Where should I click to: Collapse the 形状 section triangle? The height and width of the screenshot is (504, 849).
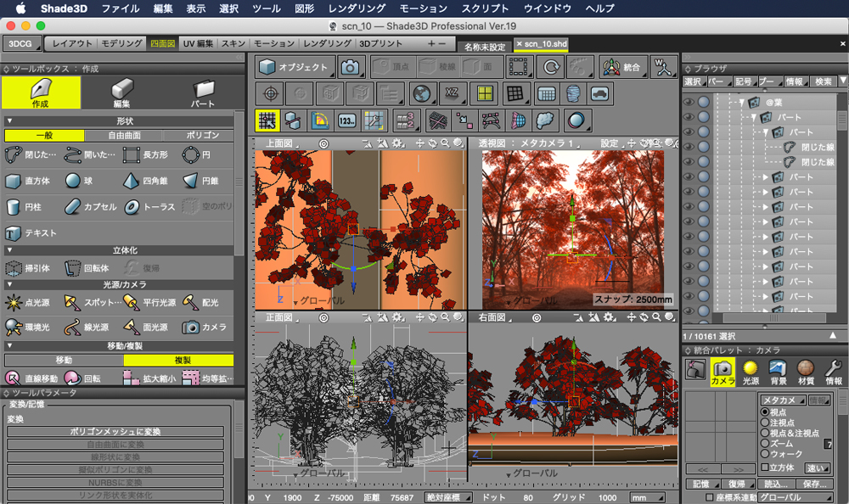pyautogui.click(x=9, y=121)
